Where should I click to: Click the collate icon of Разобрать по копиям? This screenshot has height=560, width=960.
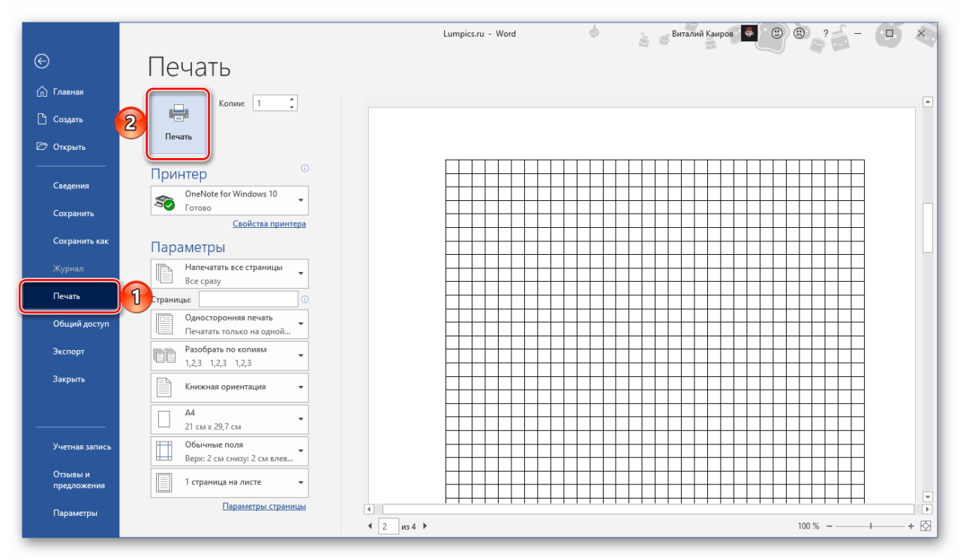[164, 356]
